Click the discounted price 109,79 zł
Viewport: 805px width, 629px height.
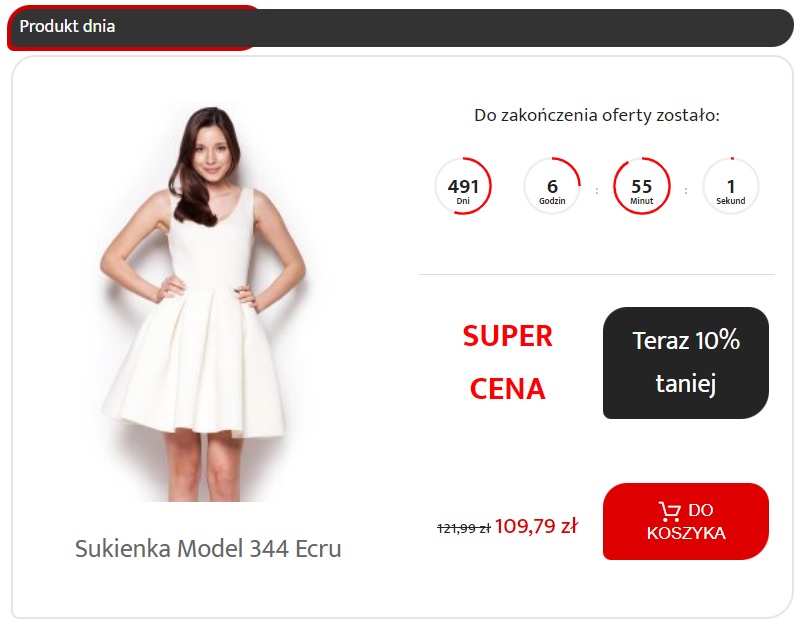click(536, 526)
